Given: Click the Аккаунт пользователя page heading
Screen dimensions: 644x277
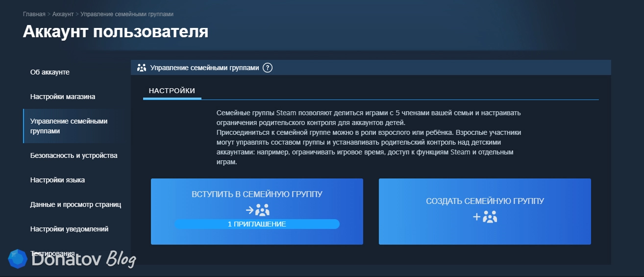Looking at the screenshot, I should coord(116,31).
